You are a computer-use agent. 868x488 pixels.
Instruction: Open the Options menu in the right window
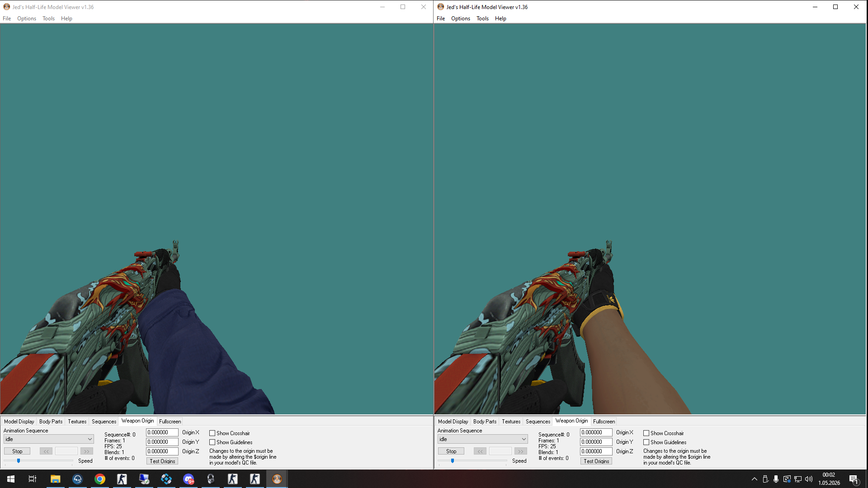point(461,19)
